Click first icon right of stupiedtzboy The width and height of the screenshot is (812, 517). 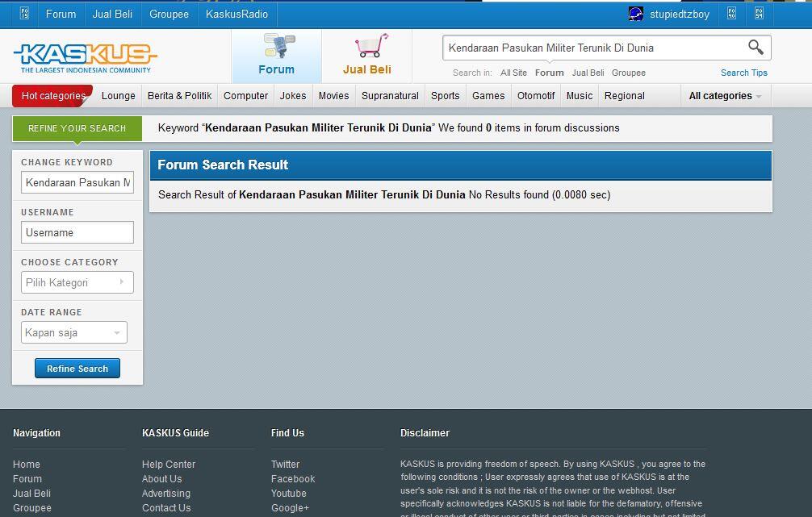[x=732, y=14]
